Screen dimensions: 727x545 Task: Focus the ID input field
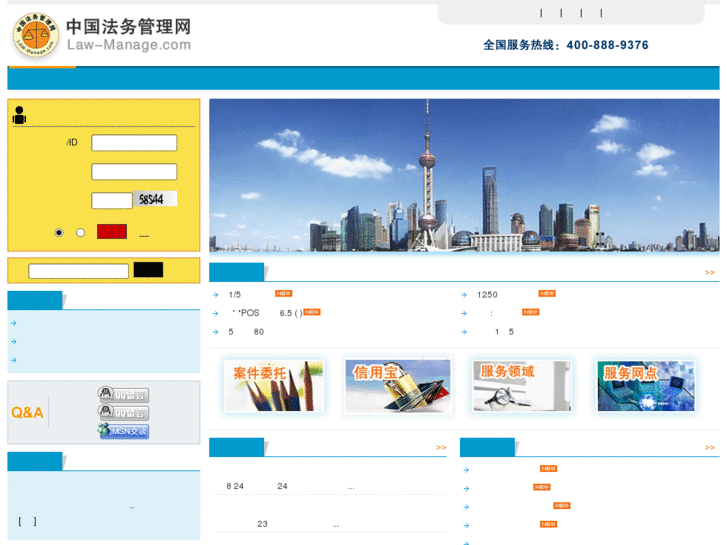[134, 143]
